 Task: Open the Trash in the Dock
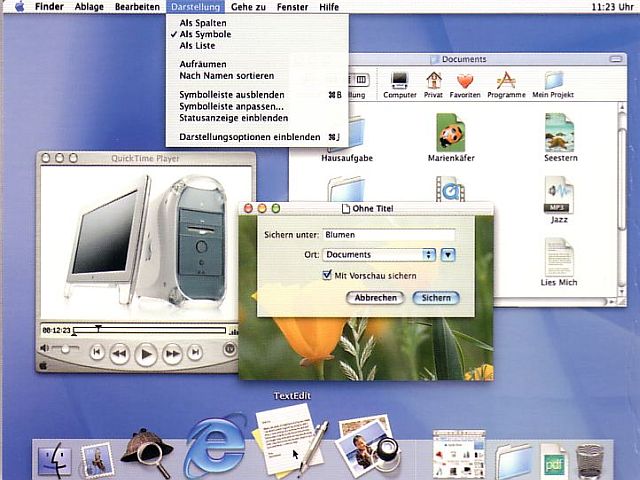pos(592,460)
